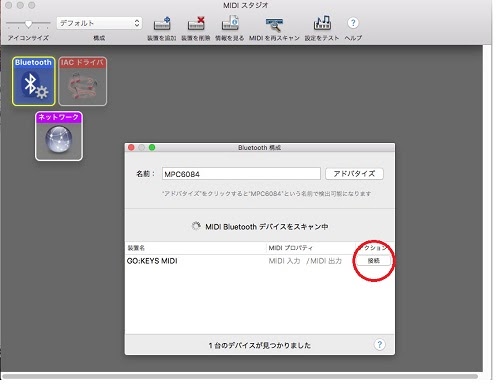
Task: Click the horizontal scrollbar at window bottom
Action: point(240,376)
